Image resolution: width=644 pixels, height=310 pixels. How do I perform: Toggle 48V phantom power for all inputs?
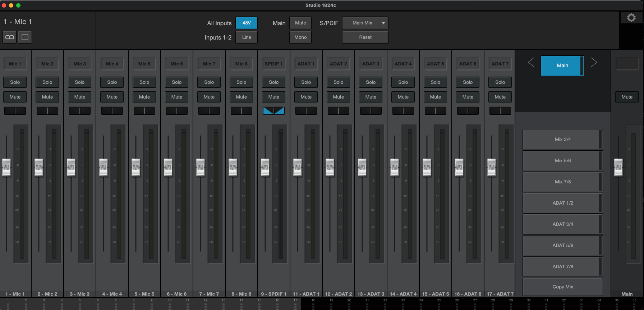tap(246, 23)
